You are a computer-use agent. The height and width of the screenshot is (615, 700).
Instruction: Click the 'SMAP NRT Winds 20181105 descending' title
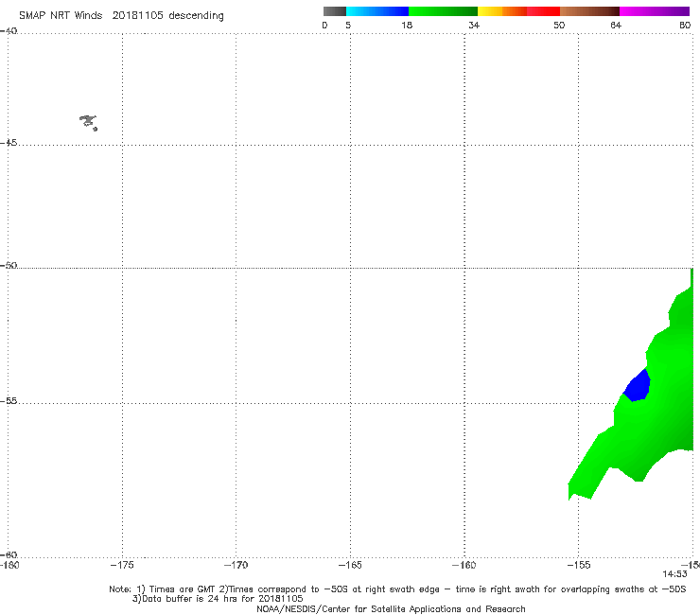[121, 16]
